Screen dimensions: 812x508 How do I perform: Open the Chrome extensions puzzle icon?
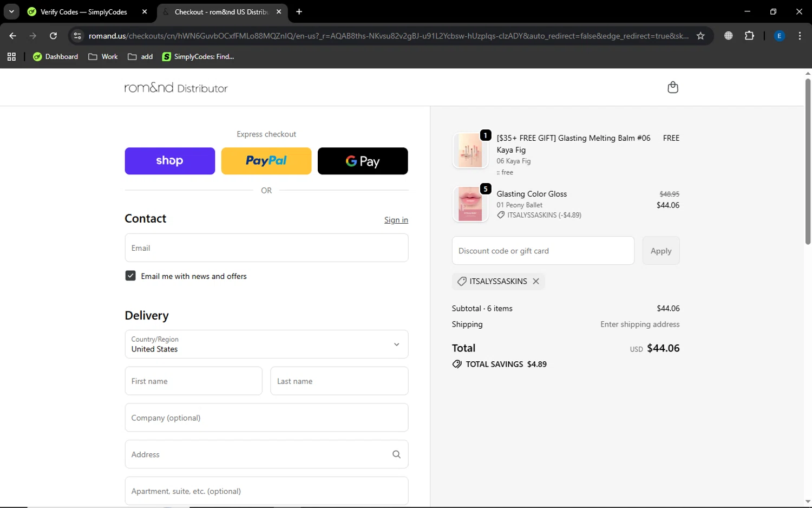pos(749,36)
